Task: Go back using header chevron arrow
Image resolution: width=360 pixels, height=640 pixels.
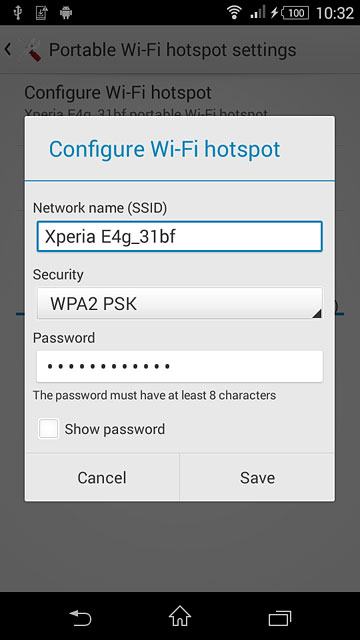Action: [8, 50]
